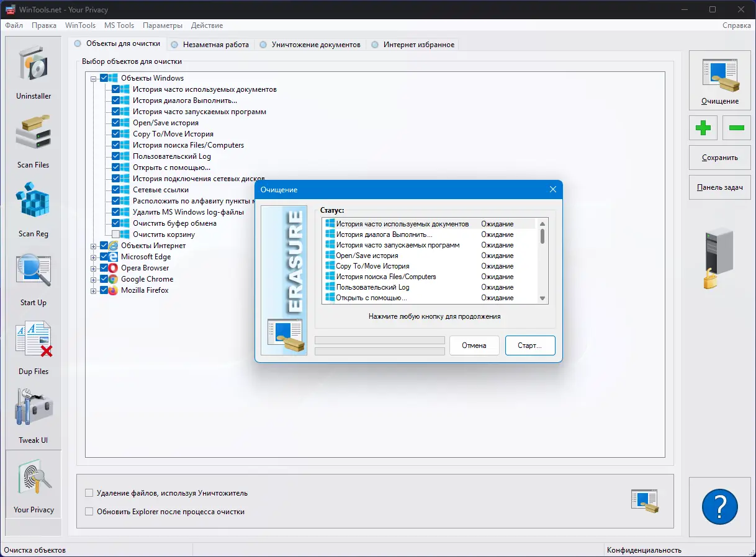
Task: Click the ERASURE banner image in dialog
Action: tap(284, 280)
